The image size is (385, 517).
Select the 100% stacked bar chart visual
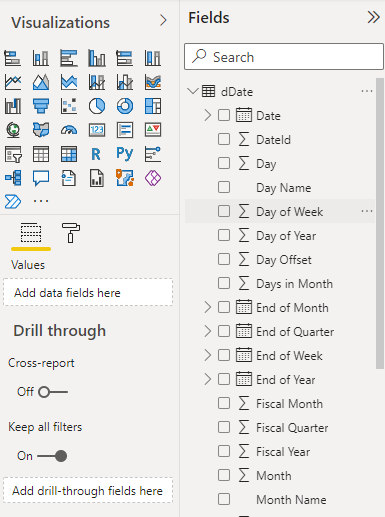point(125,58)
